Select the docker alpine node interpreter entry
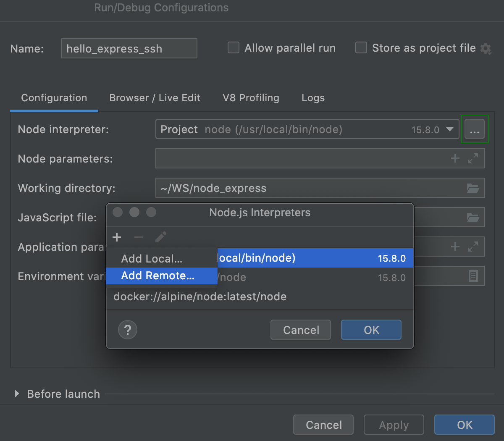Screen dimensions: 504x441 (199, 297)
